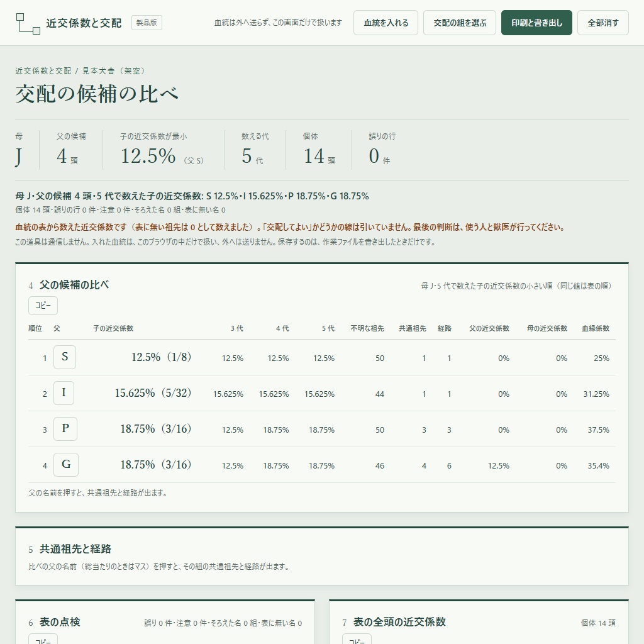Click the 5 代 column header
Viewport: 644px width, 644px height.
pos(328,328)
